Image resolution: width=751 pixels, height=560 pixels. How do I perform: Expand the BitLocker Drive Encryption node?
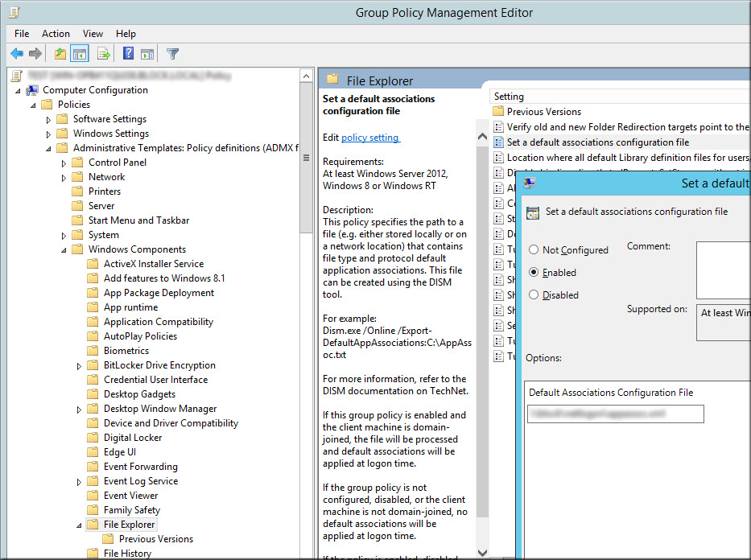coord(79,366)
